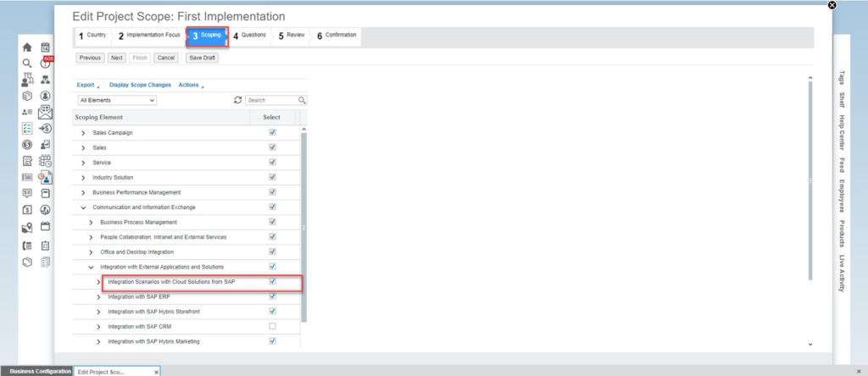The image size is (868, 376).
Task: Open the dollar document icon in sidebar
Action: 27,209
